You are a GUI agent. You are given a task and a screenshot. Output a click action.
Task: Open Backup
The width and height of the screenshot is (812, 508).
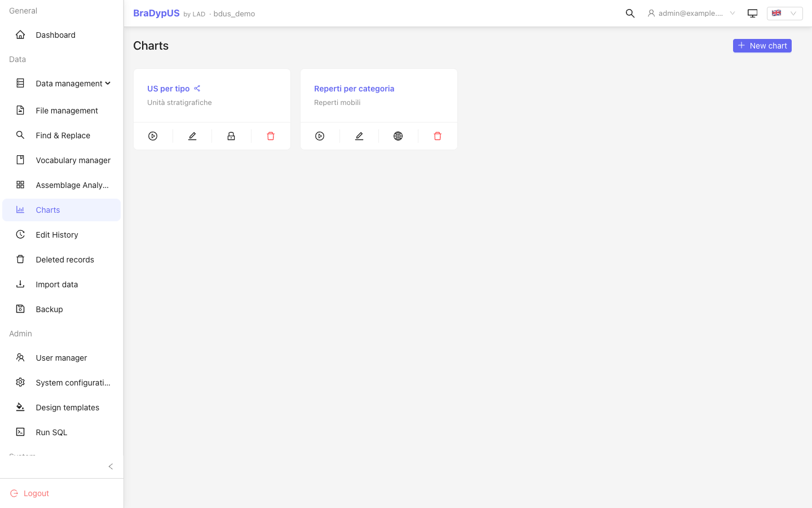61,309
